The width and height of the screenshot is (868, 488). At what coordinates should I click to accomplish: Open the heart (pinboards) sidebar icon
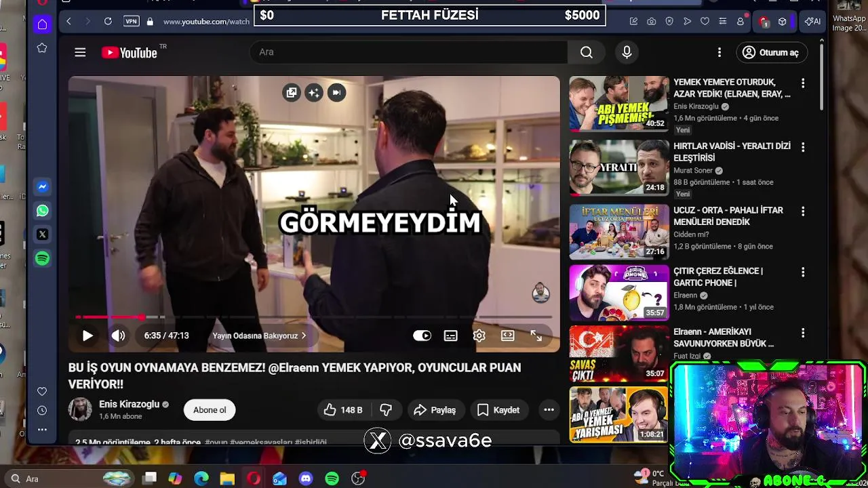pyautogui.click(x=42, y=391)
